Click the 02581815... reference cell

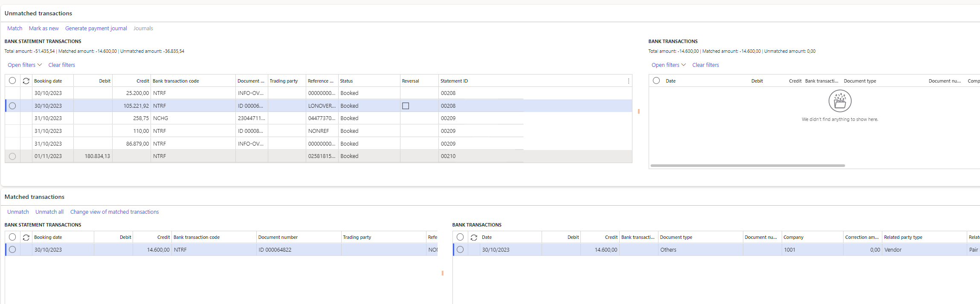pyautogui.click(x=322, y=156)
